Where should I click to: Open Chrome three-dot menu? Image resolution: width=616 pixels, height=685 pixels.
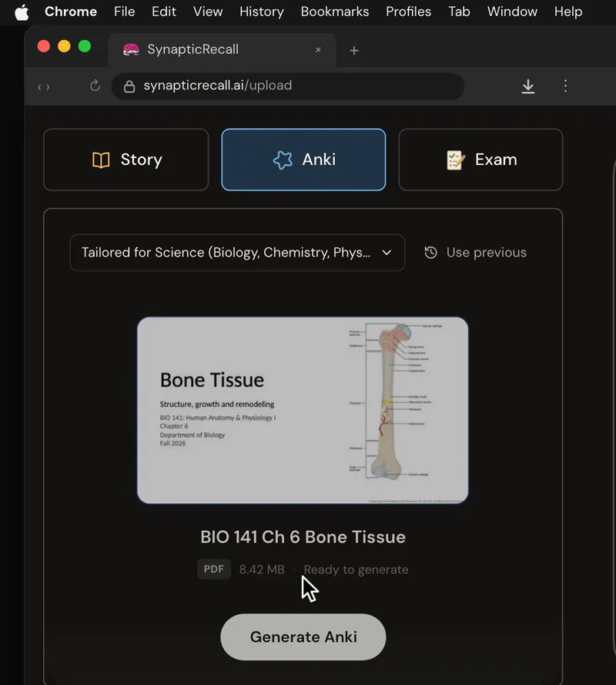point(565,86)
